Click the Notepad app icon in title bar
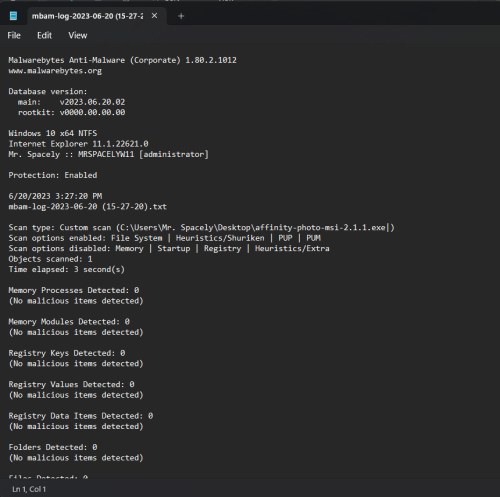The height and width of the screenshot is (497, 500). coord(13,16)
